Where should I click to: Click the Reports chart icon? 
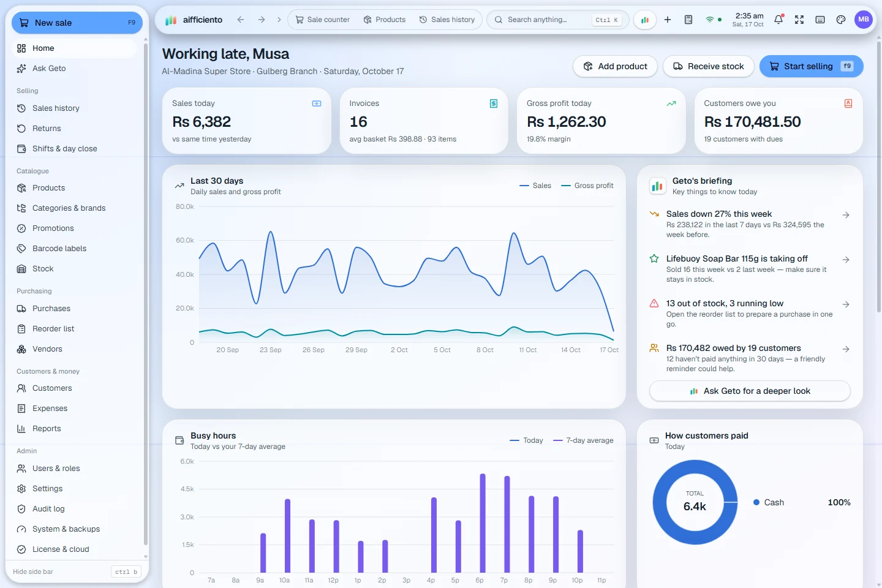21,429
